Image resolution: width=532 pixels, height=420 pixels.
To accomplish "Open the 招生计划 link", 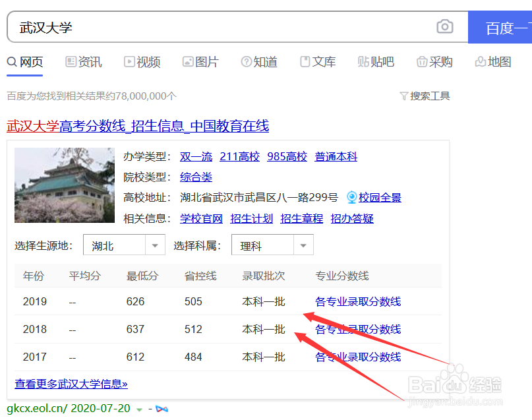I will click(x=251, y=218).
